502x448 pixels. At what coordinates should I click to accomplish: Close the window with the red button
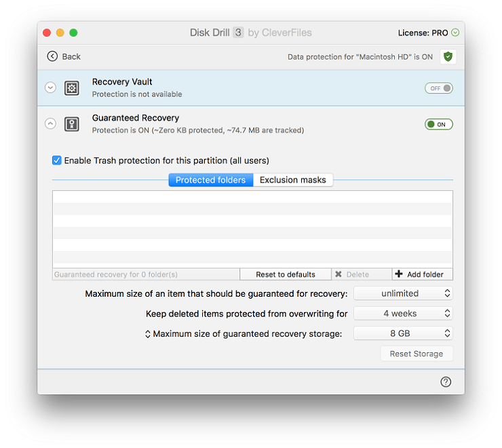point(47,33)
